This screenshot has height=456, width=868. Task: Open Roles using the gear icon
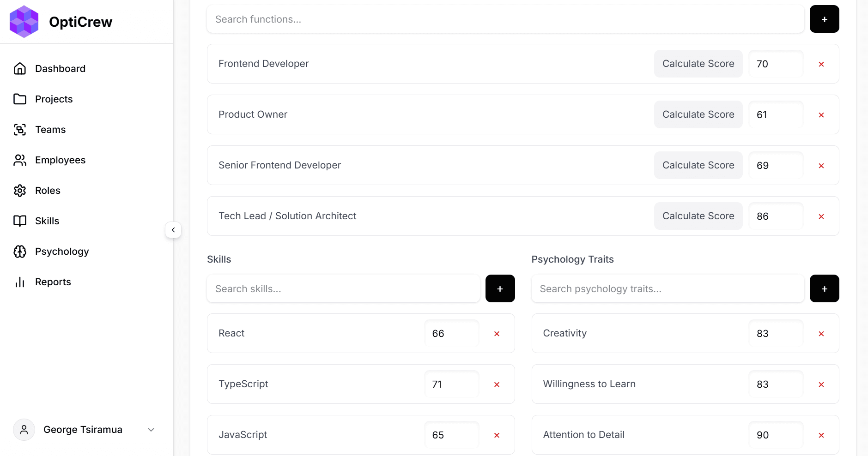pos(20,190)
